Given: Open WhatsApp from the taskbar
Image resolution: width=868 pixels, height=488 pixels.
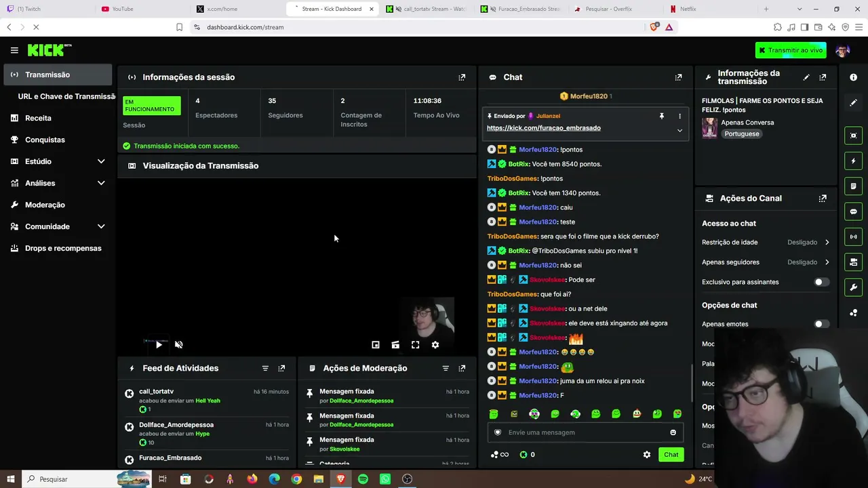Looking at the screenshot, I should [385, 479].
